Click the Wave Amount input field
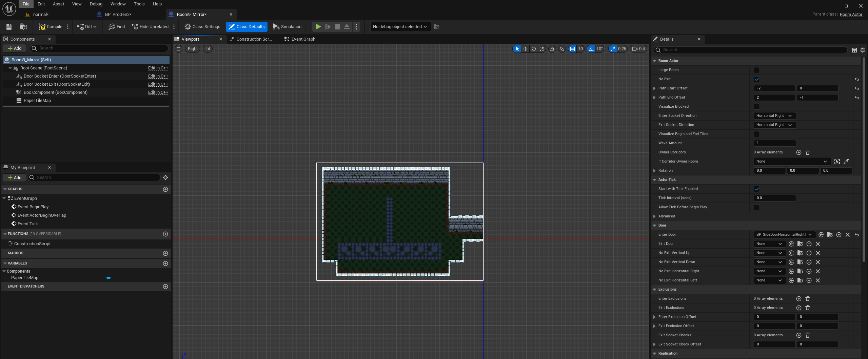Screen dimensions: 868x359 pos(774,143)
